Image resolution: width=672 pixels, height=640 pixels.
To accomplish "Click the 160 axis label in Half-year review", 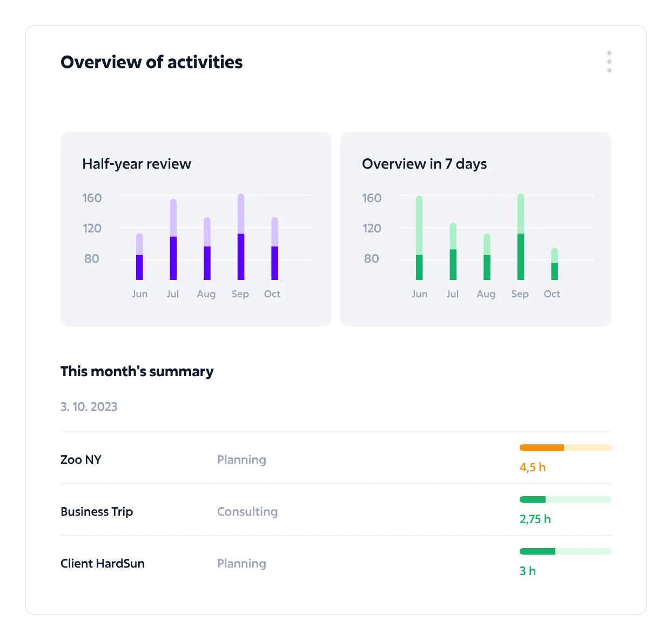I will click(92, 198).
